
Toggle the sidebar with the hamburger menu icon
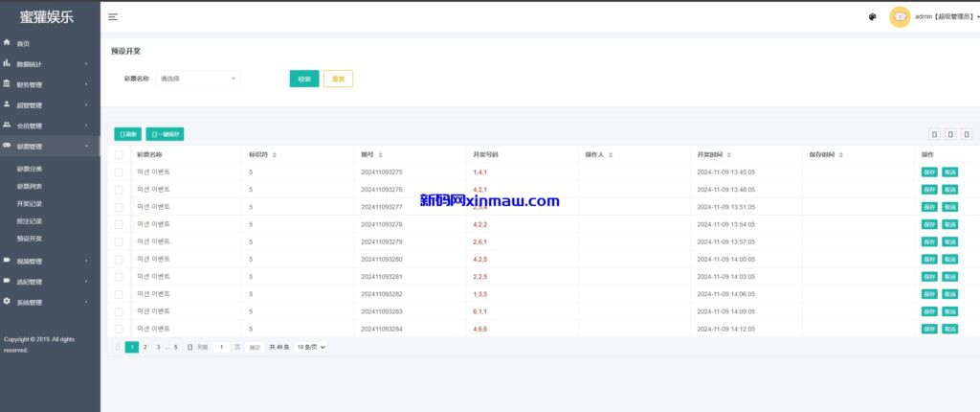click(x=113, y=17)
